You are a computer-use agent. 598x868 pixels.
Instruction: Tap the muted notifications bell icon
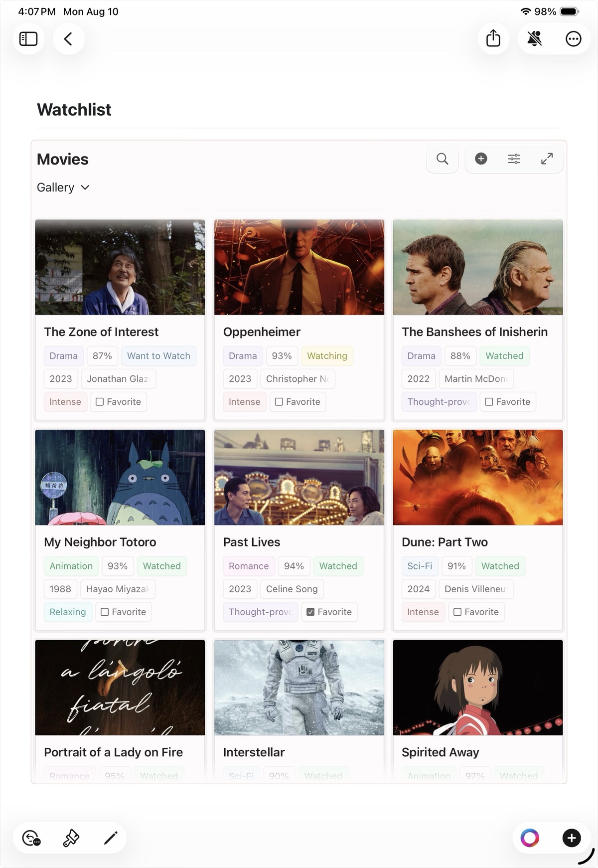tap(535, 38)
